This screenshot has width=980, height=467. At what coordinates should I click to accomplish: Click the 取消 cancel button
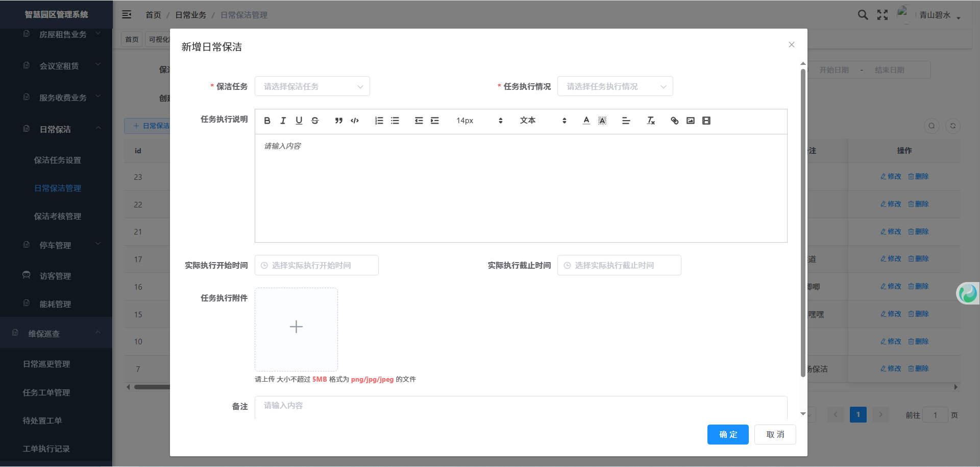pos(775,434)
